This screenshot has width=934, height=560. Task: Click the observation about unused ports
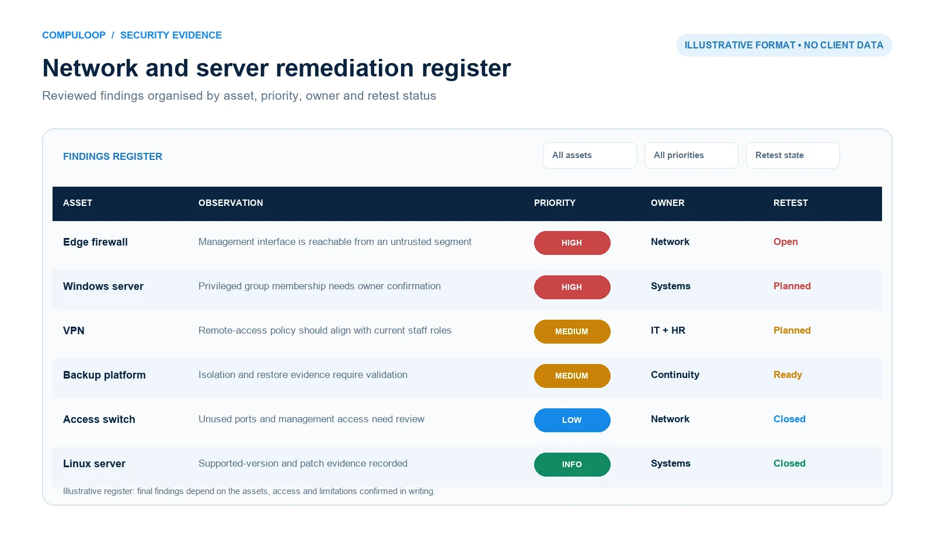pyautogui.click(x=311, y=419)
